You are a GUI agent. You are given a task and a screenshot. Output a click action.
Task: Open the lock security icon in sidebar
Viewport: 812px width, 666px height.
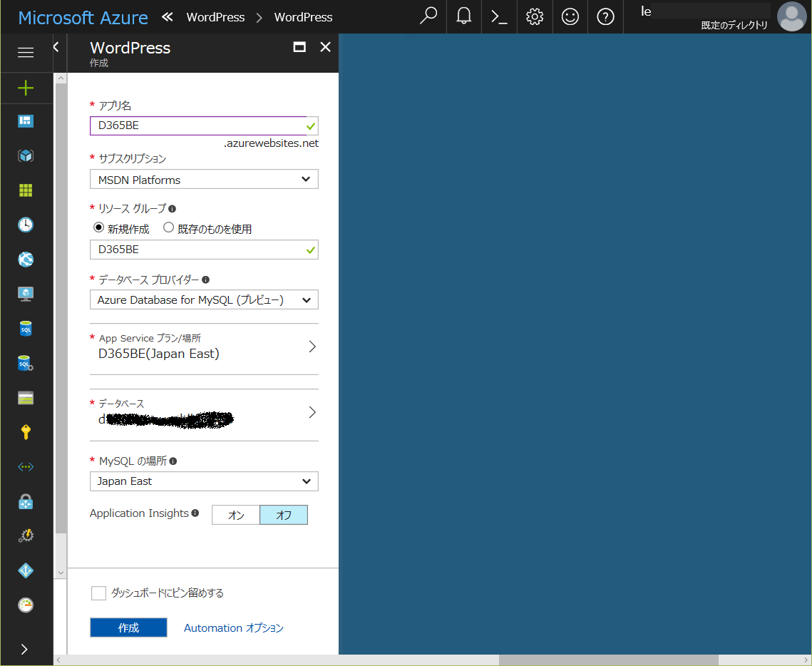pos(26,501)
